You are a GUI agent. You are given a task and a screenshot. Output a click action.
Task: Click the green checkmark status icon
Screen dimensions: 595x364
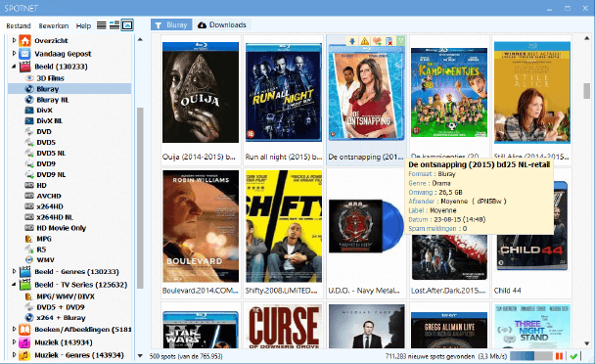click(x=573, y=356)
